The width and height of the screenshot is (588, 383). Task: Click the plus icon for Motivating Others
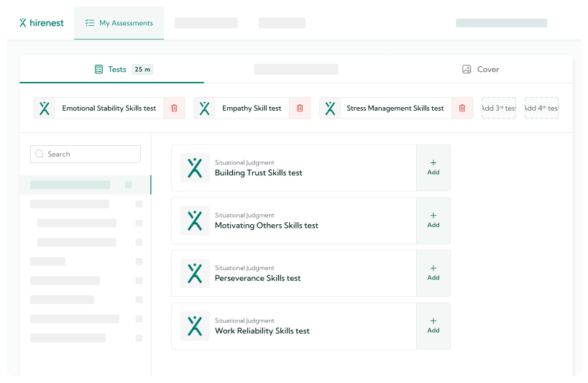[x=433, y=216]
